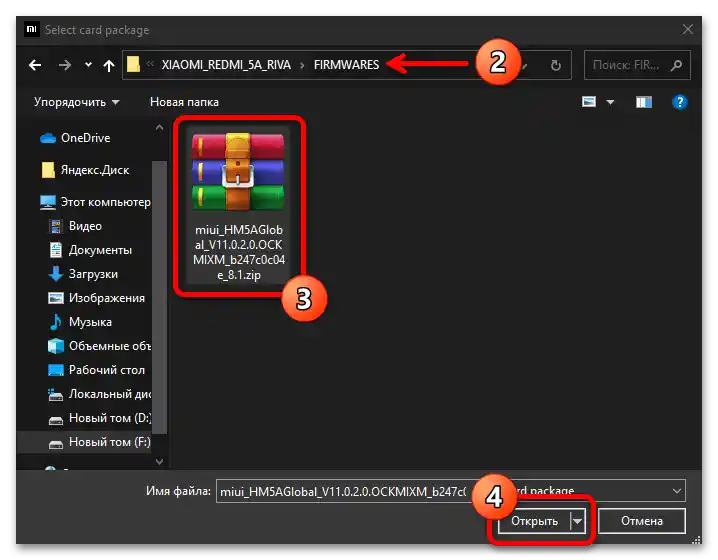Click the Изображения picture icon
718x560 pixels.
point(56,298)
